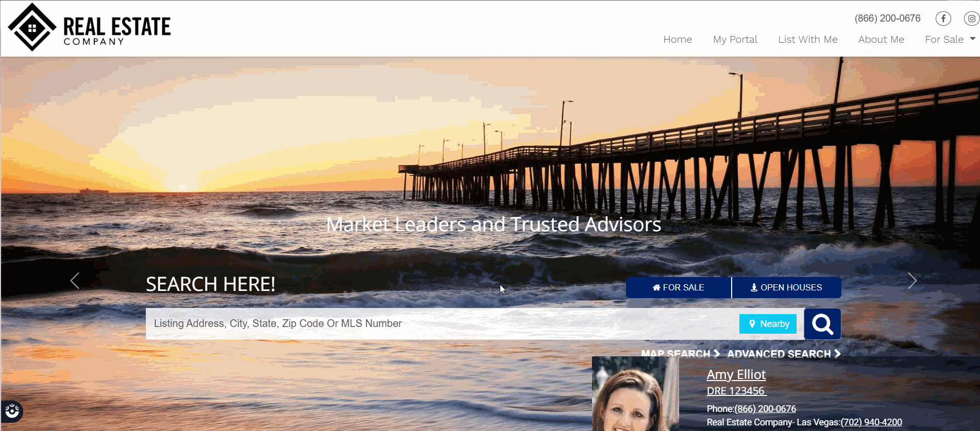Advance the slideshow with right arrow

click(x=913, y=281)
